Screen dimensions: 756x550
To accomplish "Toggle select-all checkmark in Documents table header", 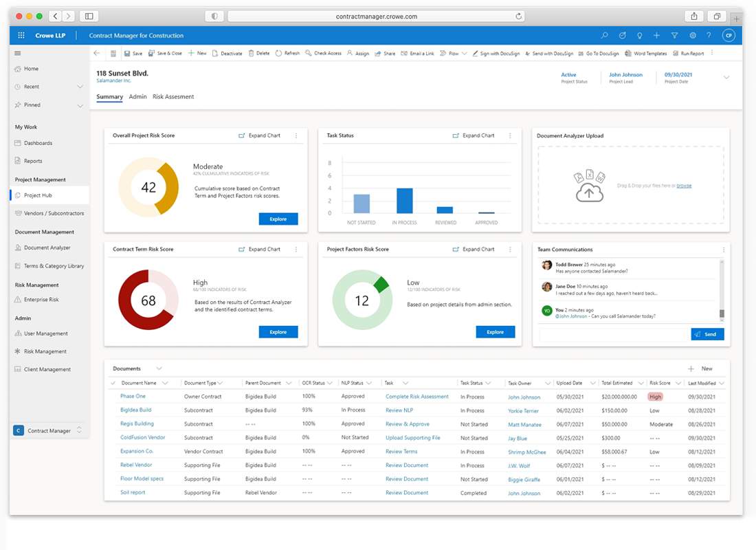I will click(113, 383).
